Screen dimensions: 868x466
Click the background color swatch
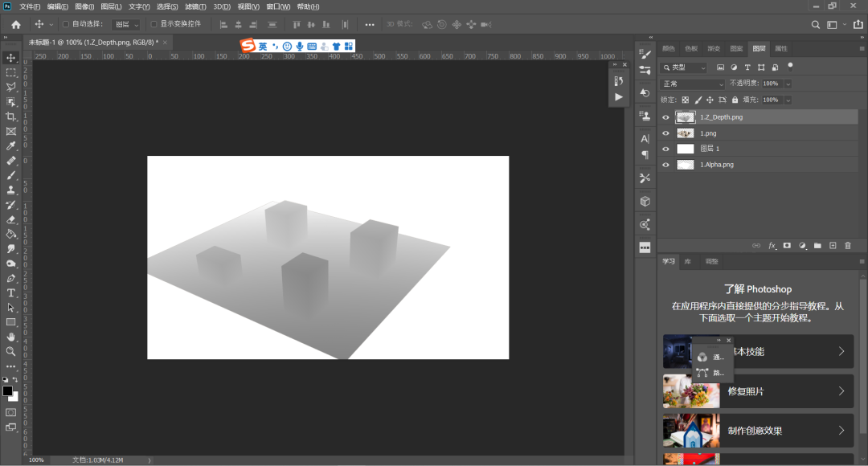pos(15,398)
